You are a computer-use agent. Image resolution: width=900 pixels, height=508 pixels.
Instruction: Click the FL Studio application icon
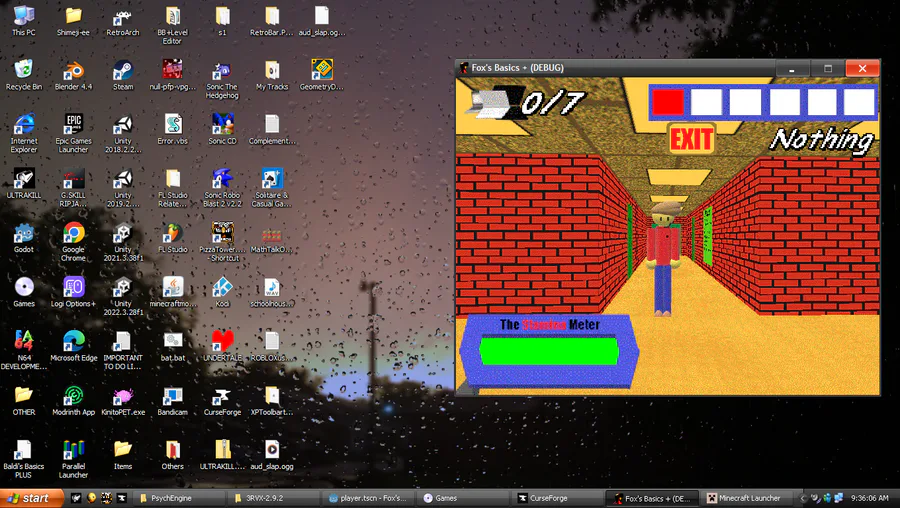point(173,238)
